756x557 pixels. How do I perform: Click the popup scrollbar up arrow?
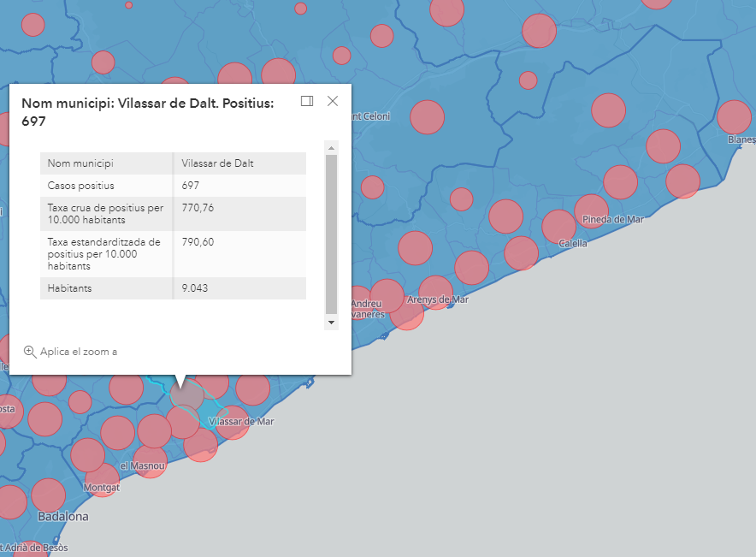331,147
